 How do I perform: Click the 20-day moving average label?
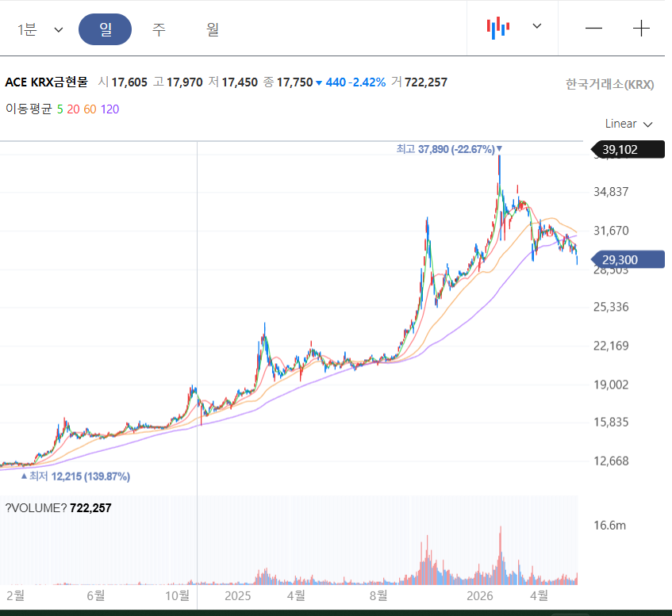(73, 109)
